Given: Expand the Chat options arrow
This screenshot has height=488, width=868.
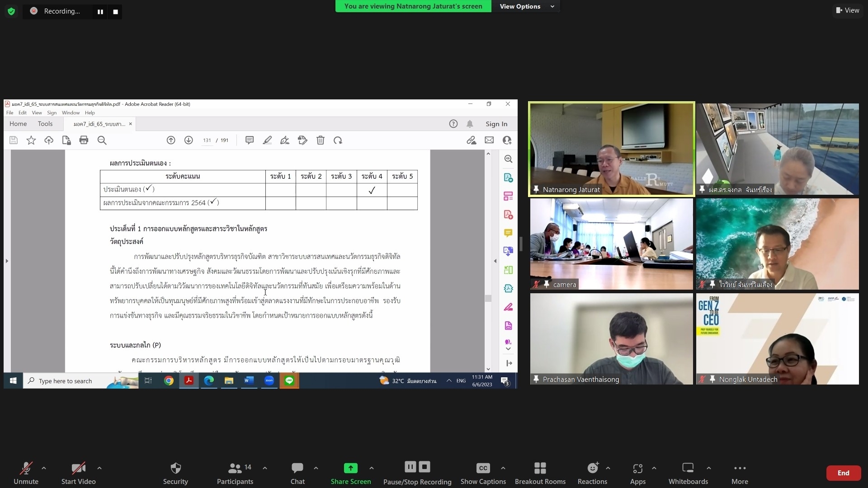Looking at the screenshot, I should tap(316, 468).
